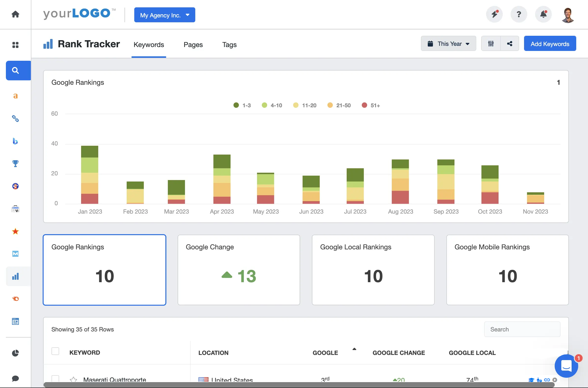Open the Bing sidebar icon
This screenshot has height=388, width=588.
[15, 141]
